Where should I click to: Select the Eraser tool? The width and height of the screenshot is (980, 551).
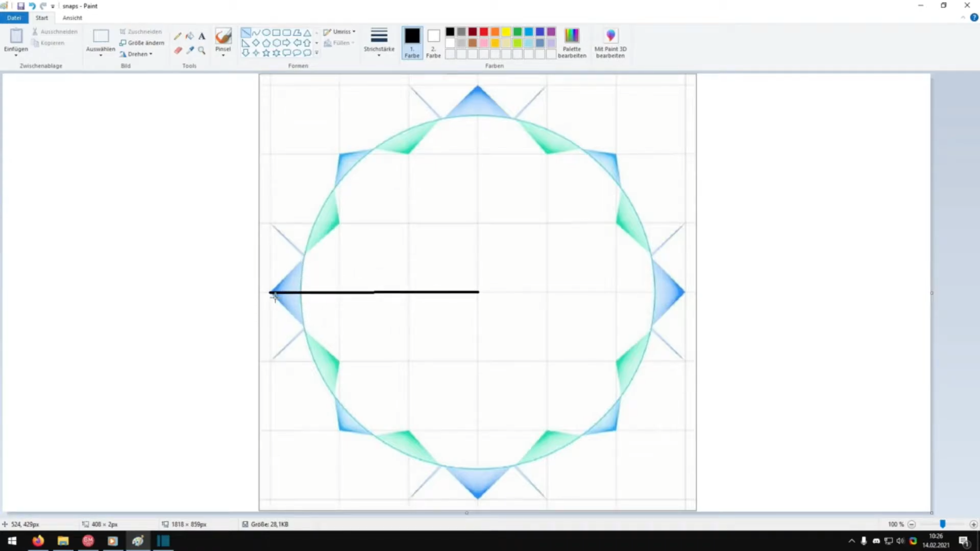(x=178, y=50)
